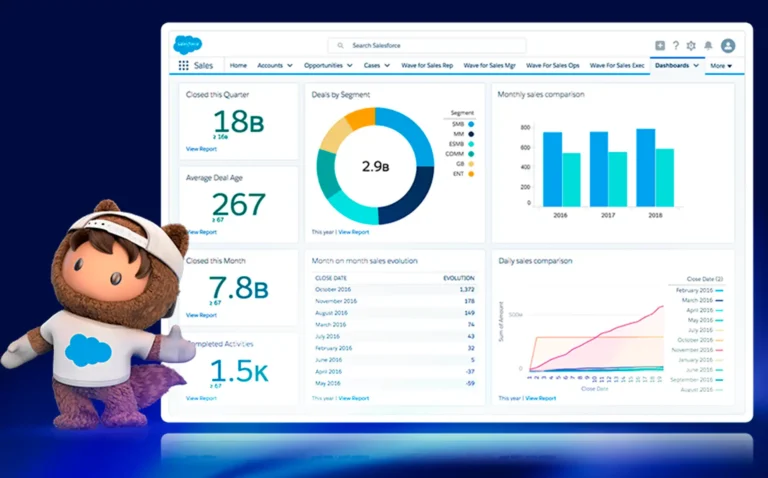Select the October 2016 table row

point(395,289)
